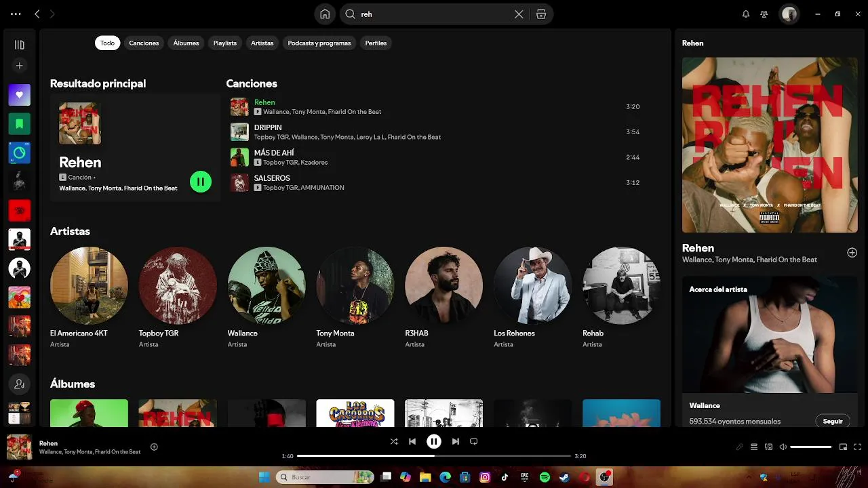Open the user profile avatar menu
The height and width of the screenshot is (488, 868).
pos(789,14)
